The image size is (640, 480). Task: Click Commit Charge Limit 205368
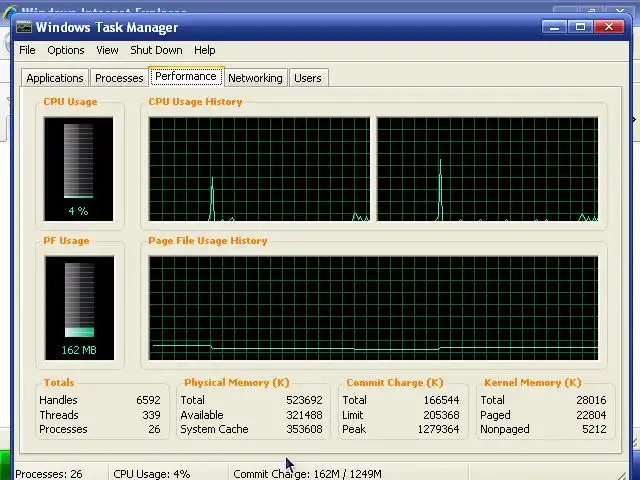pos(441,415)
